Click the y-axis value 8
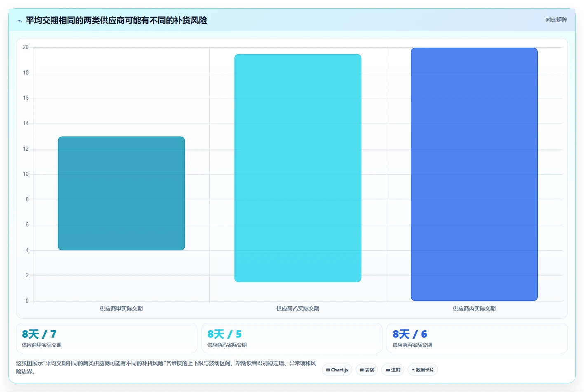 (x=27, y=200)
